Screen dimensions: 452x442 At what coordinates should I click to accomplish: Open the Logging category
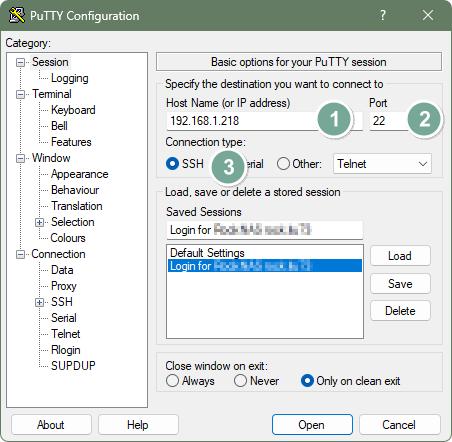70,78
